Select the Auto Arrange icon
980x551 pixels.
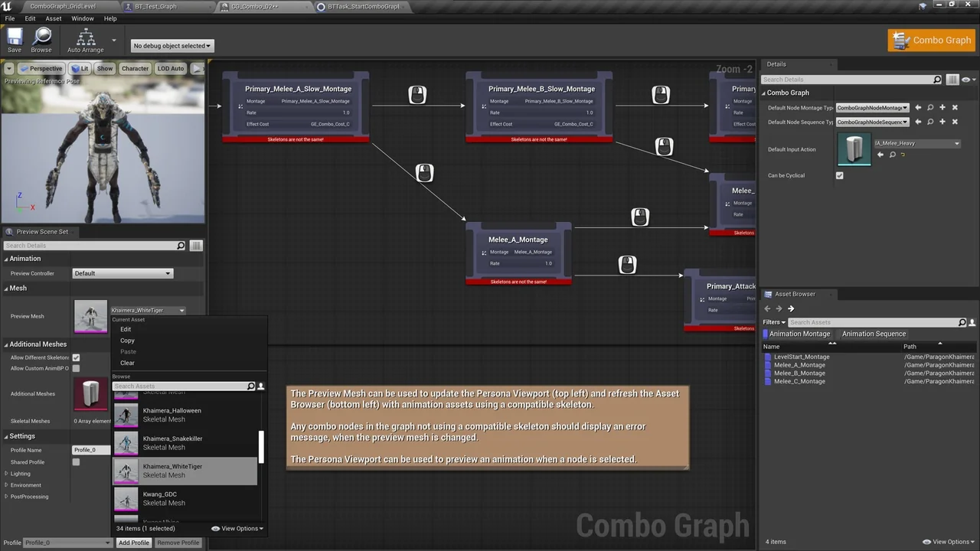(x=84, y=40)
